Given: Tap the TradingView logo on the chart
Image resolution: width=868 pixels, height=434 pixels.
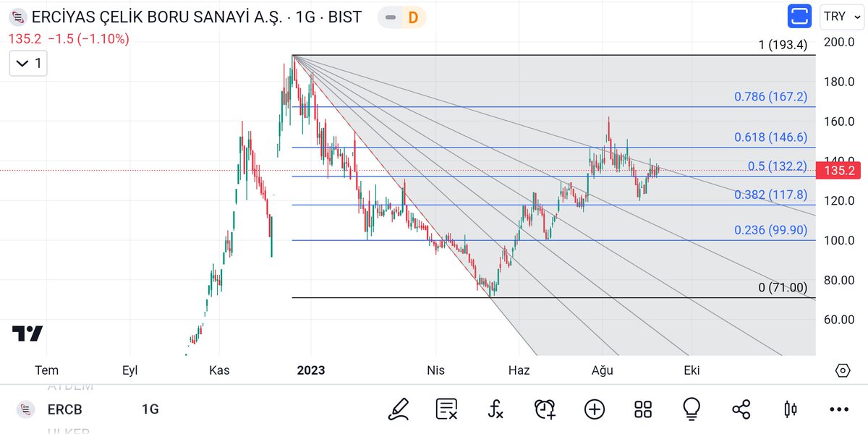Looking at the screenshot, I should (x=27, y=333).
